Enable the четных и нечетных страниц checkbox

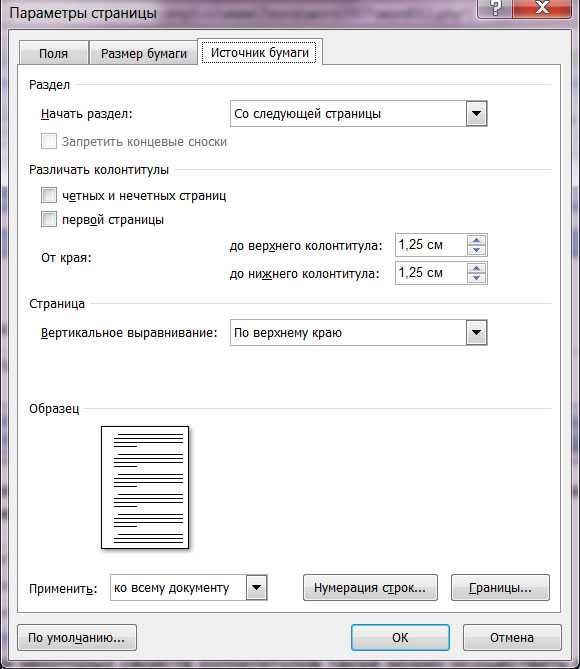point(49,195)
